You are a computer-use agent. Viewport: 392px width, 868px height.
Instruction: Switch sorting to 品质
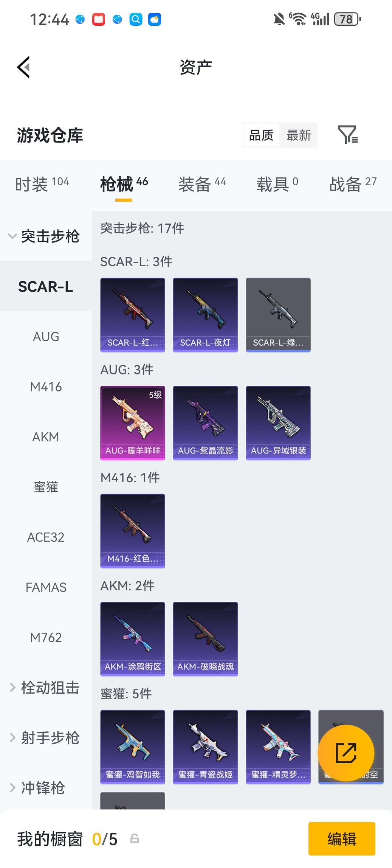(x=261, y=135)
